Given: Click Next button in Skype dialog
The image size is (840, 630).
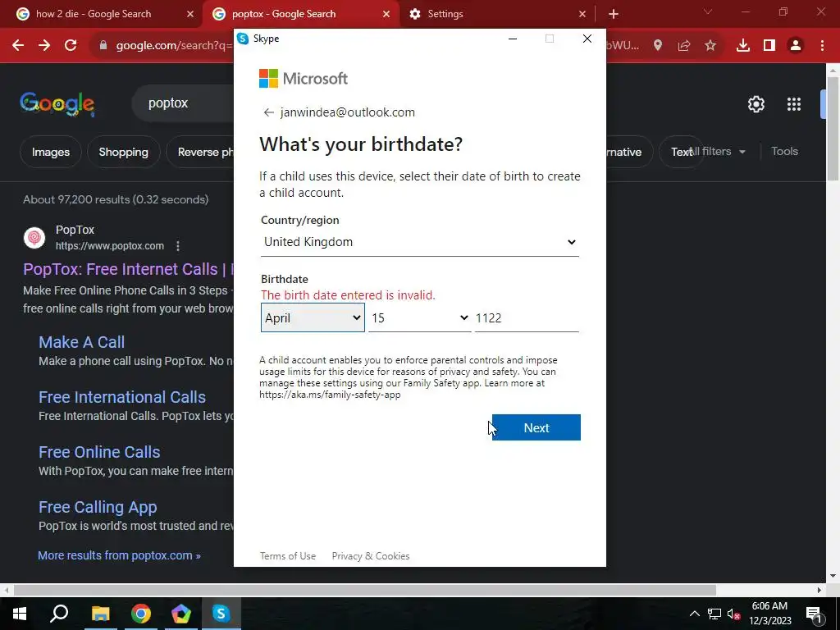Looking at the screenshot, I should tap(536, 427).
